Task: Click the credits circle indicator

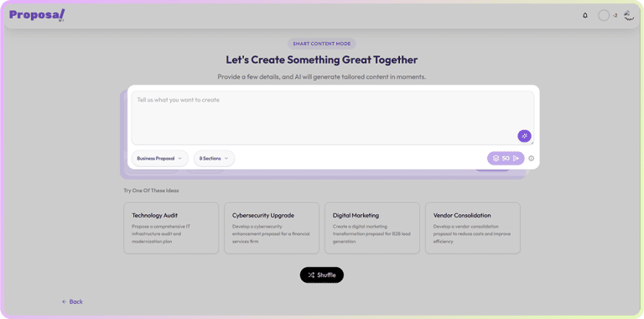Action: [604, 16]
